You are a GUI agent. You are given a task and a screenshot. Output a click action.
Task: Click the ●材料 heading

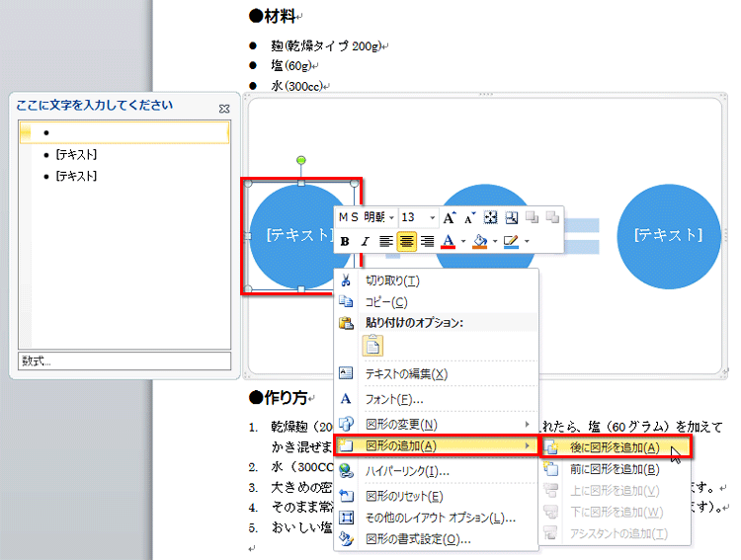[x=273, y=16]
